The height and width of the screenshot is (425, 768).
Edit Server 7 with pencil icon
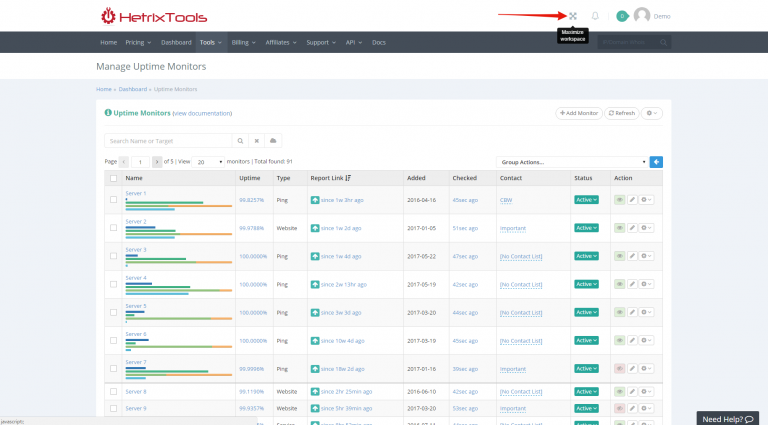pos(632,369)
